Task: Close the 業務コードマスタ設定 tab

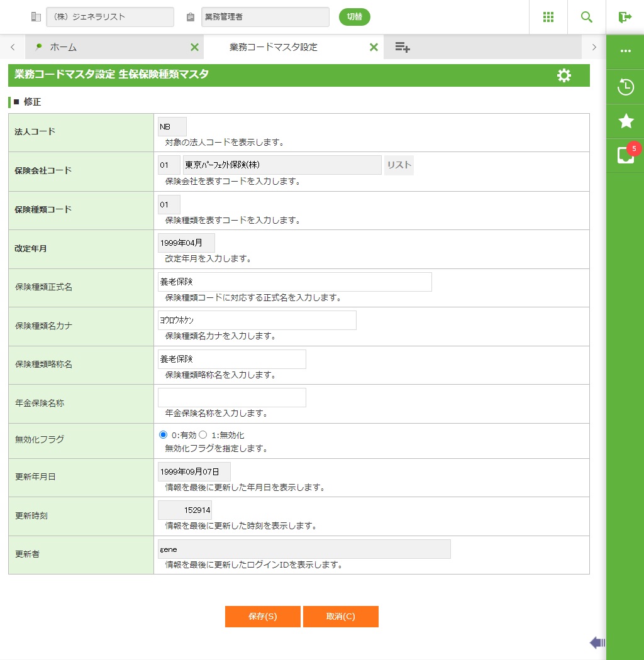Action: [374, 47]
